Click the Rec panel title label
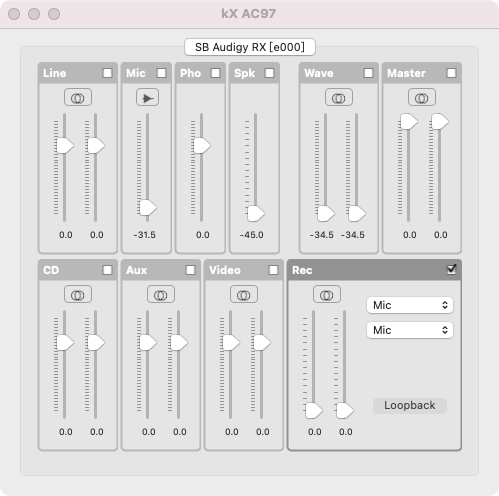Screen dimensions: 499x496 coord(302,270)
